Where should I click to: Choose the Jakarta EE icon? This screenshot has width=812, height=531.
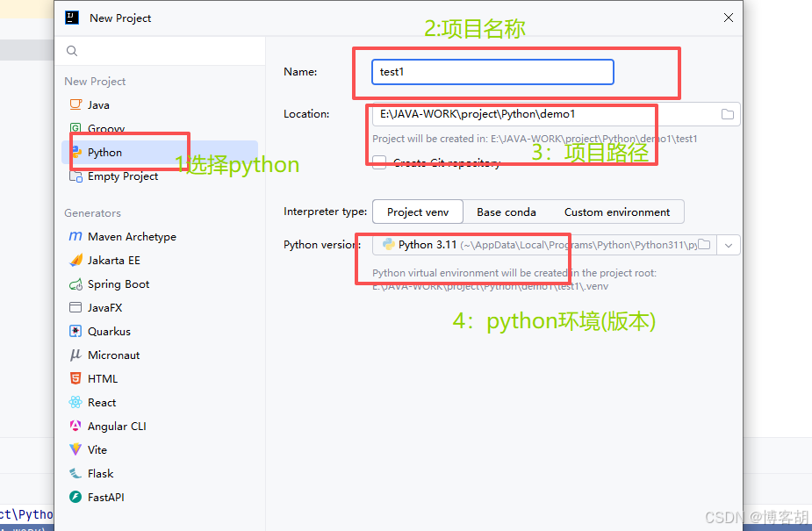(75, 260)
